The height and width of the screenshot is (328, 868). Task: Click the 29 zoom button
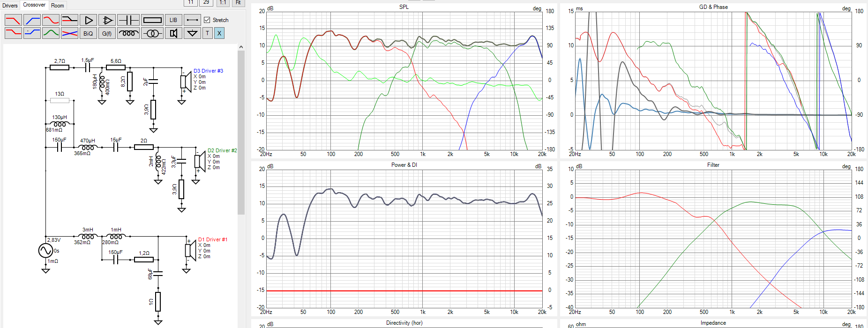coord(206,3)
